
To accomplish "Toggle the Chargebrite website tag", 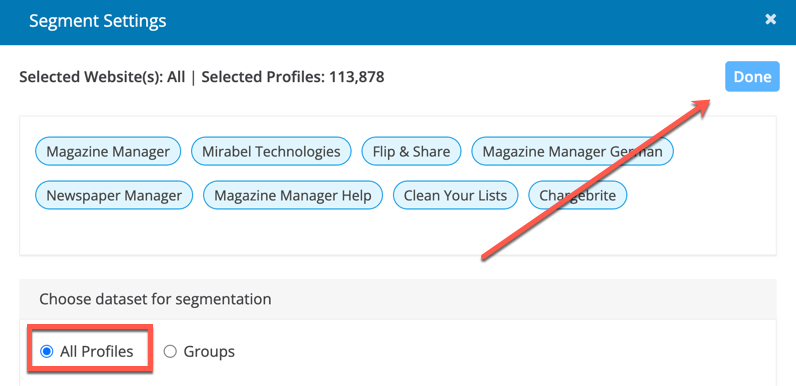I will (x=578, y=196).
